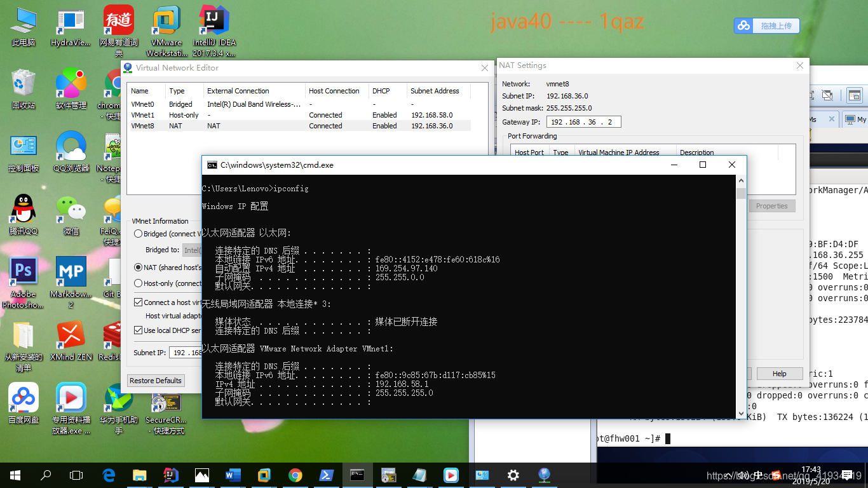The height and width of the screenshot is (488, 868).
Task: Open 微信 desktop icon
Action: coord(71,215)
